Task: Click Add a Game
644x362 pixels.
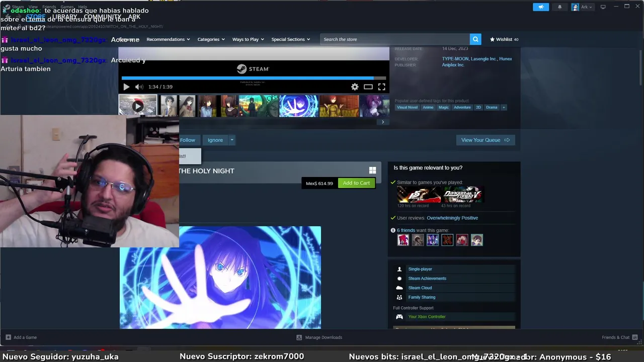Action: coord(21,337)
